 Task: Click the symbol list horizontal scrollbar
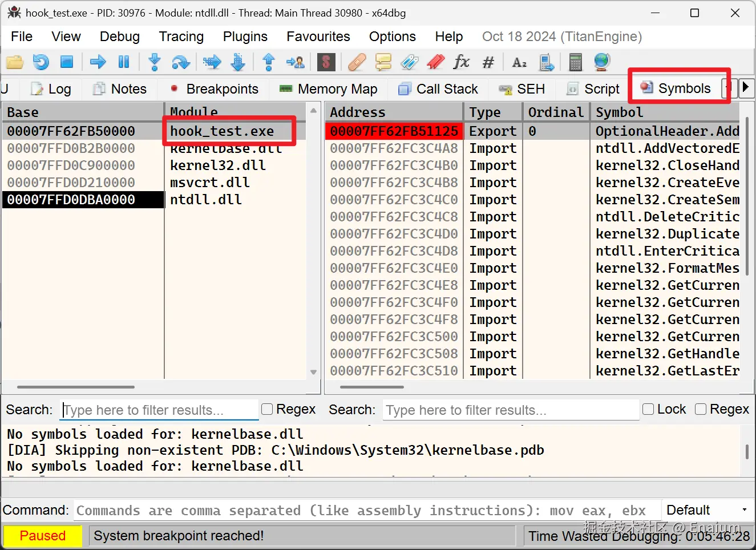372,387
